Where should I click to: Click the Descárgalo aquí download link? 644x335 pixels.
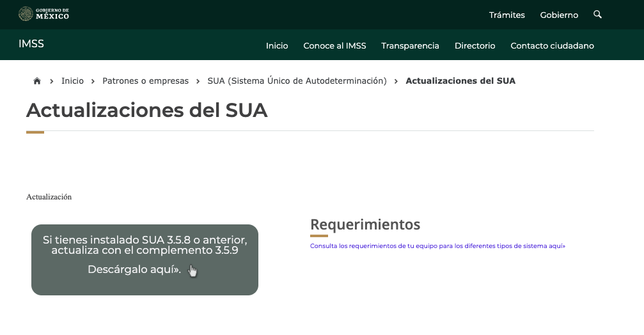tap(134, 269)
